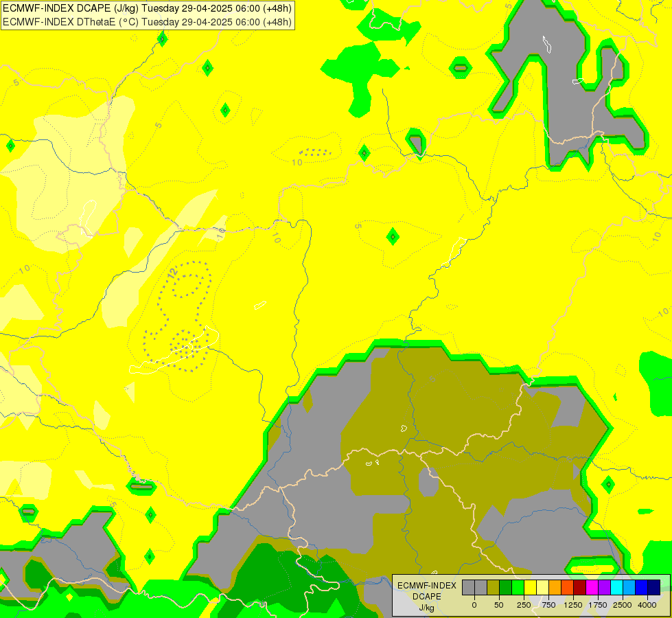Screen dimensions: 672x618
Task: Select the amber orange legend swatch
Action: click(555, 587)
